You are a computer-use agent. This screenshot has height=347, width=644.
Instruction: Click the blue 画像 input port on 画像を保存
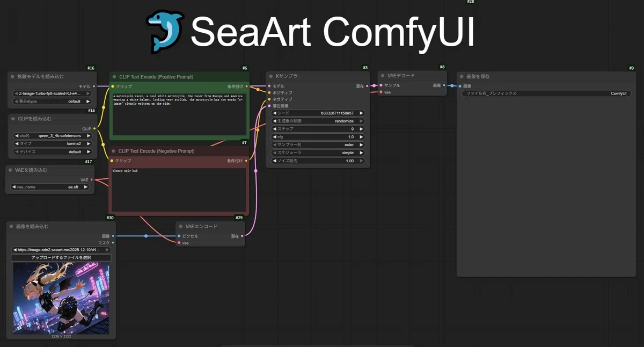point(460,86)
